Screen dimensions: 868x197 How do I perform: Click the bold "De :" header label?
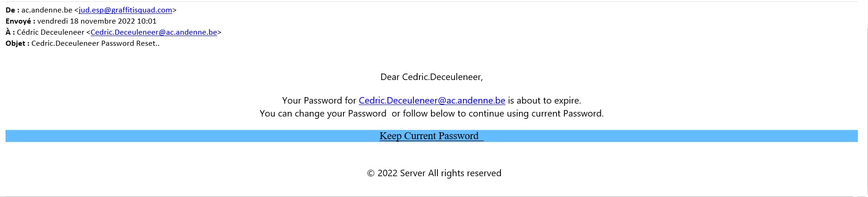(12, 10)
